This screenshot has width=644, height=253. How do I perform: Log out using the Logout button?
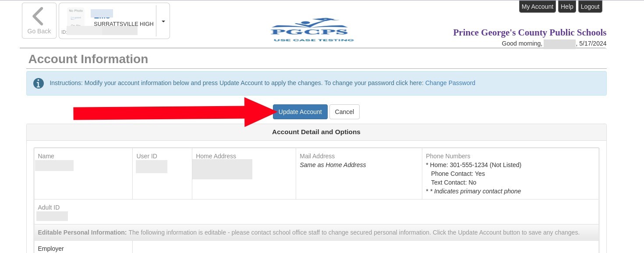(590, 7)
